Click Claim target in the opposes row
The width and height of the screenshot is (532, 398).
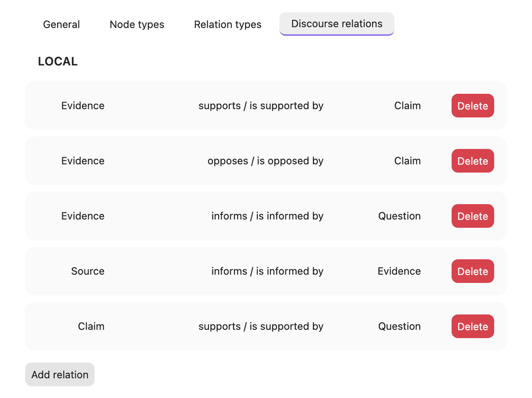tap(408, 161)
